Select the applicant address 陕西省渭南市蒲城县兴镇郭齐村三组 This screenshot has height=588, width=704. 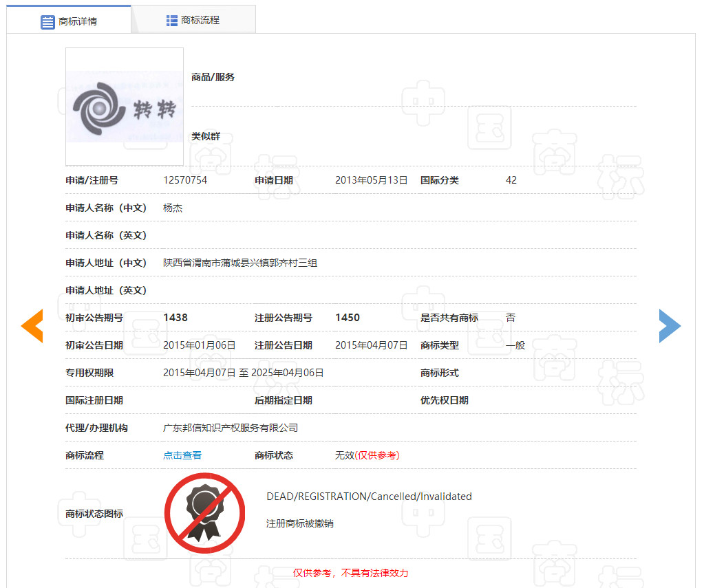coord(240,263)
